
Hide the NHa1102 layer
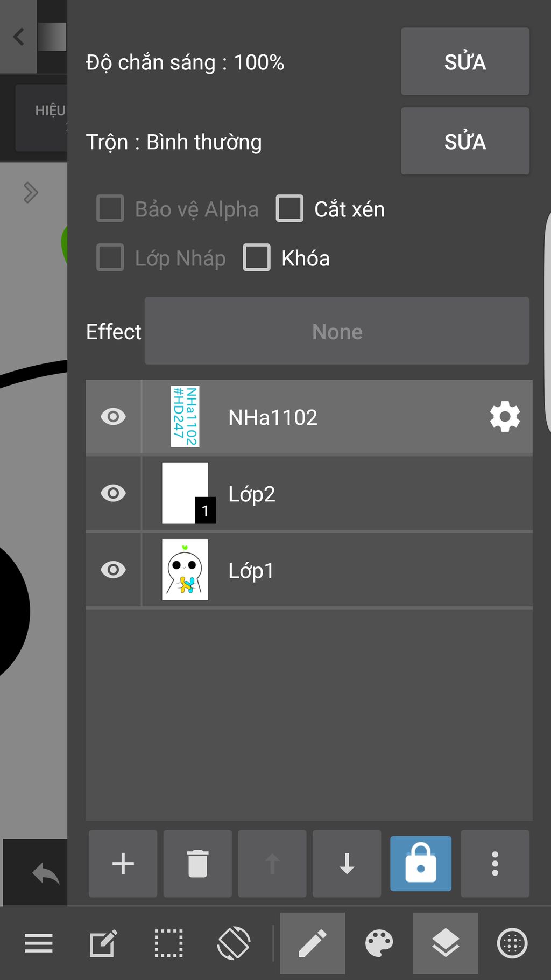click(x=113, y=417)
